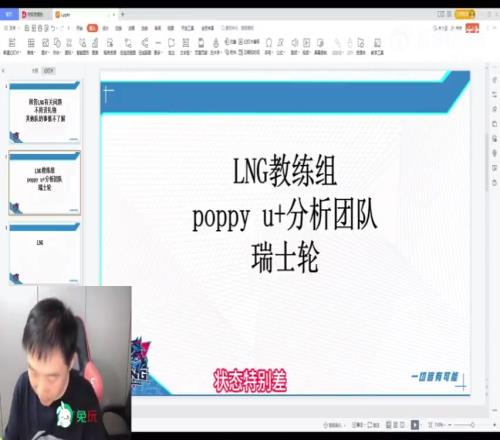Undo the last action

(x=54, y=28)
